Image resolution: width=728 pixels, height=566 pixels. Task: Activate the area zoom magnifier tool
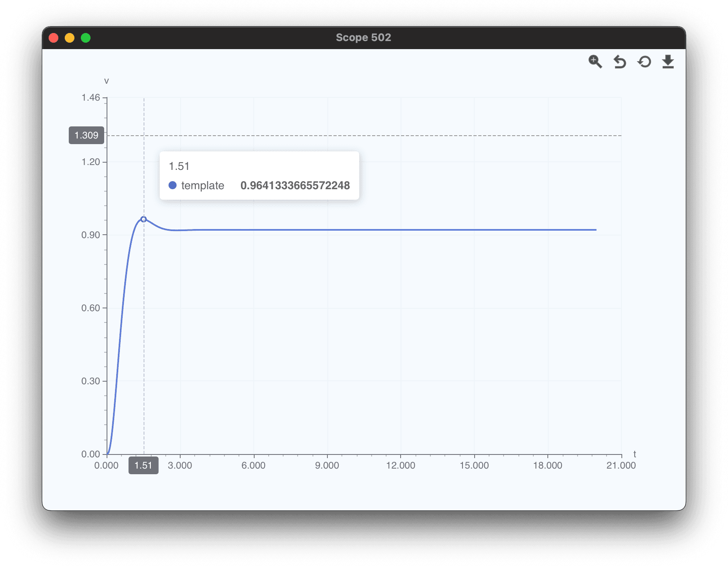point(595,62)
